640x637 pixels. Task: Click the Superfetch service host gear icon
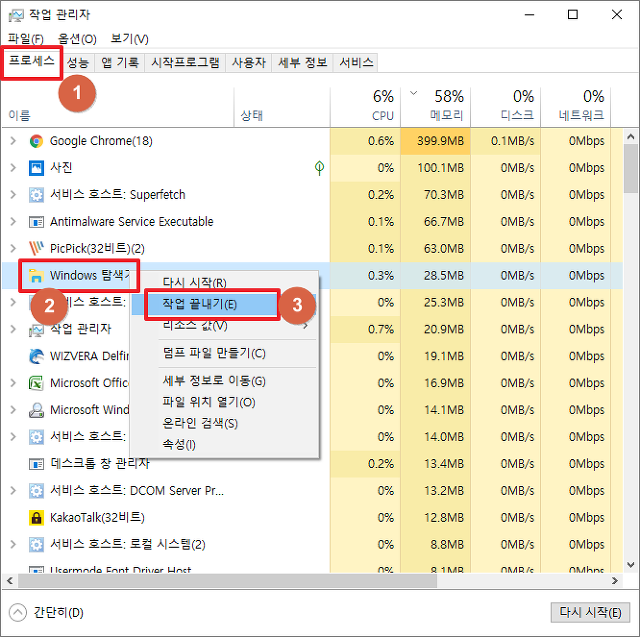click(x=36, y=195)
